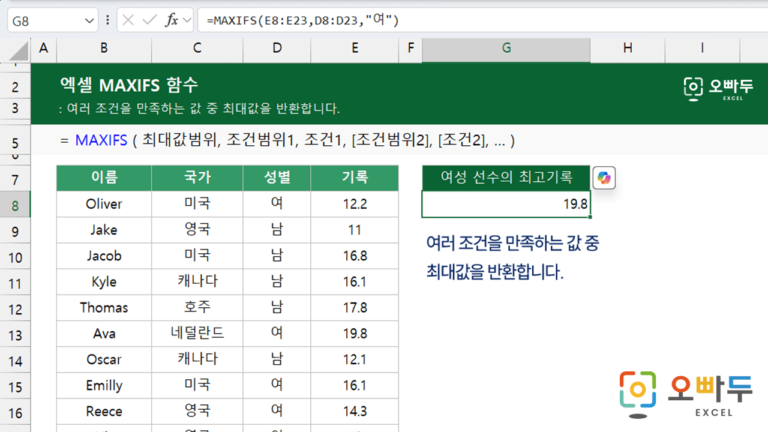Screen dimensions: 768x432
Task: Select Oliver's gender cell '여'
Action: 277,204
